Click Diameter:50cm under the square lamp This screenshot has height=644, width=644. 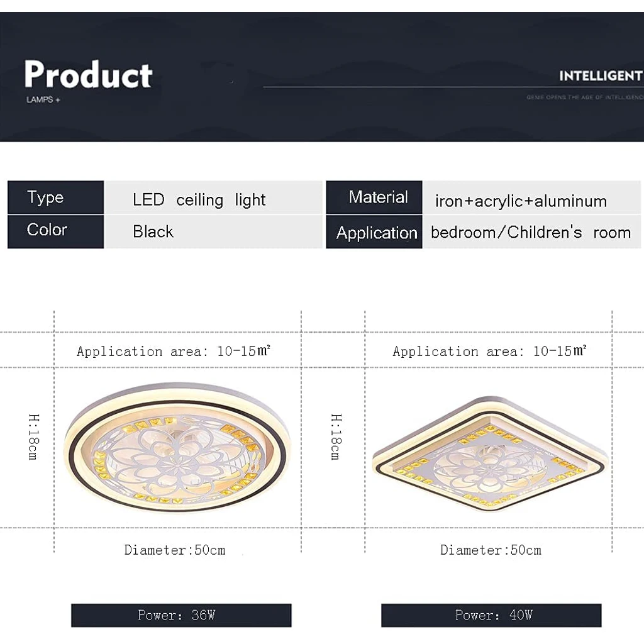point(491,550)
